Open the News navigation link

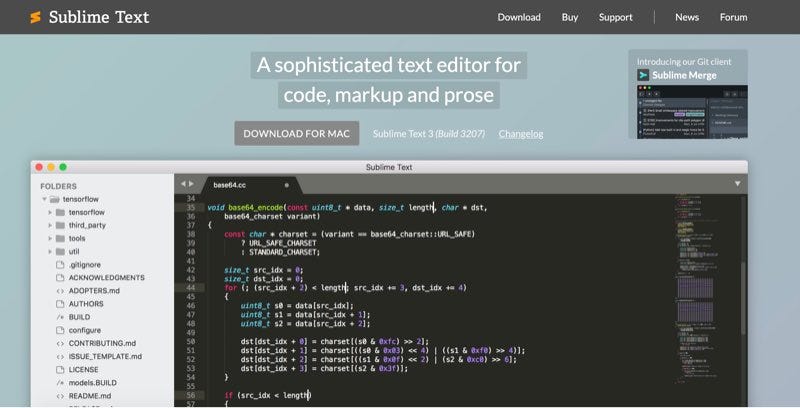[687, 17]
